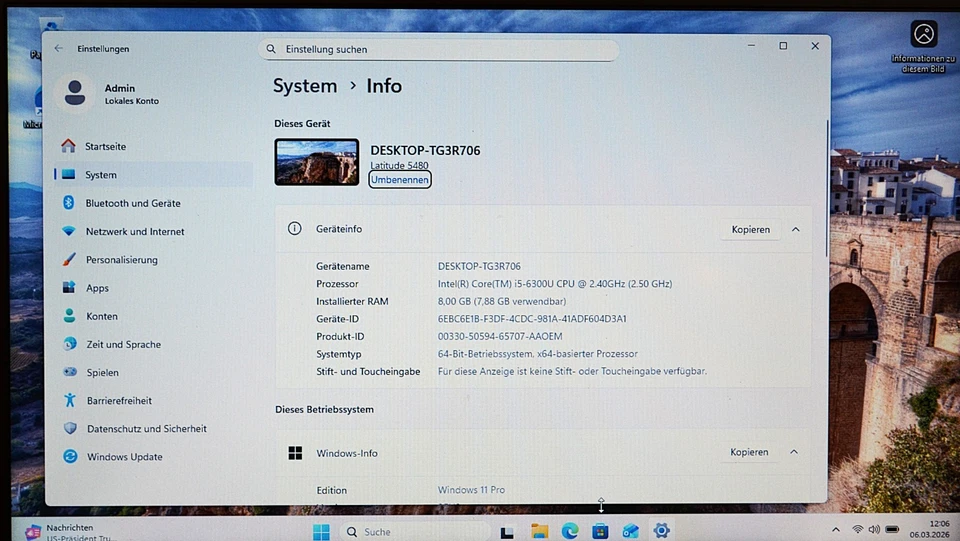Collapse the Geräteinfo section chevron
Screen dimensions: 960x541
(795, 229)
